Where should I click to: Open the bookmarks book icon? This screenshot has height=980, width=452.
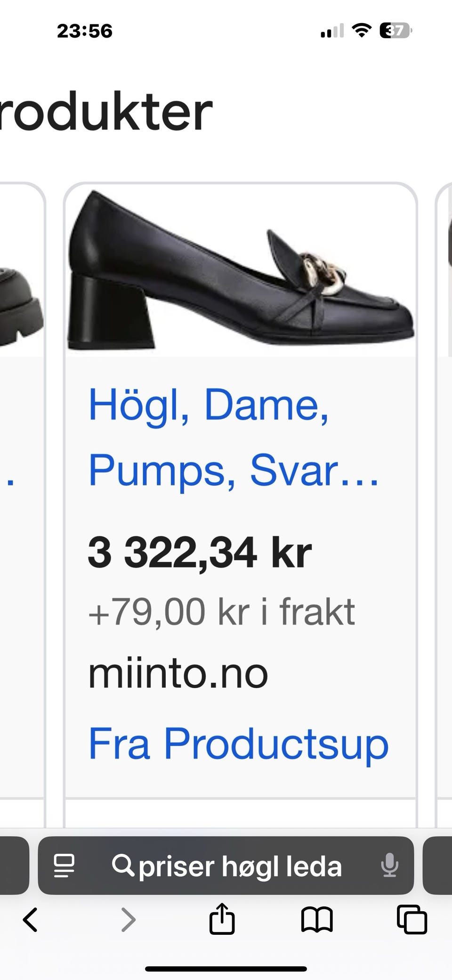(x=317, y=920)
